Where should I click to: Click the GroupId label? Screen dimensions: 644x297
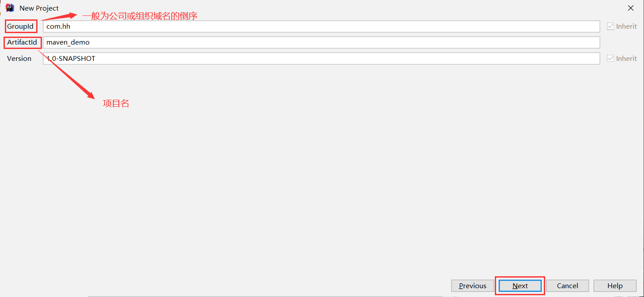(20, 26)
